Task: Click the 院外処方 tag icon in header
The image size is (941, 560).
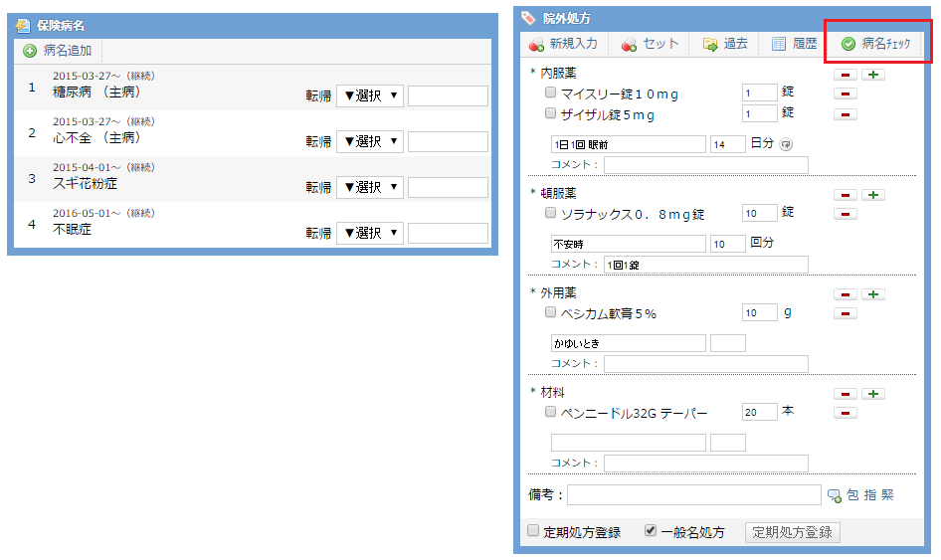Action: 528,18
